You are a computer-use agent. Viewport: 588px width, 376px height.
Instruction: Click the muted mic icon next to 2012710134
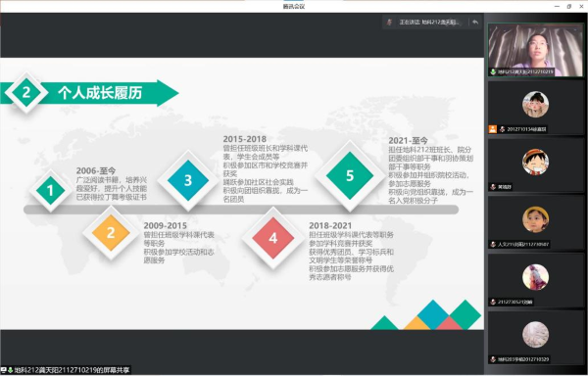(502, 129)
